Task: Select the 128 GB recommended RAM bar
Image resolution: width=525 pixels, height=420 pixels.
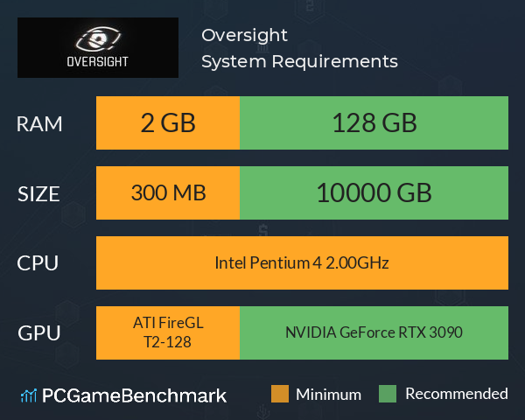Action: pyautogui.click(x=374, y=122)
